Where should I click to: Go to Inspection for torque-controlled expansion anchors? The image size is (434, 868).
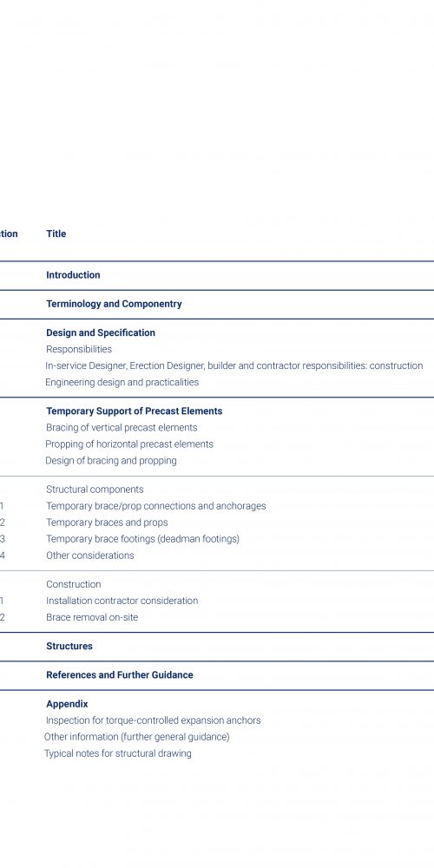[x=153, y=720]
